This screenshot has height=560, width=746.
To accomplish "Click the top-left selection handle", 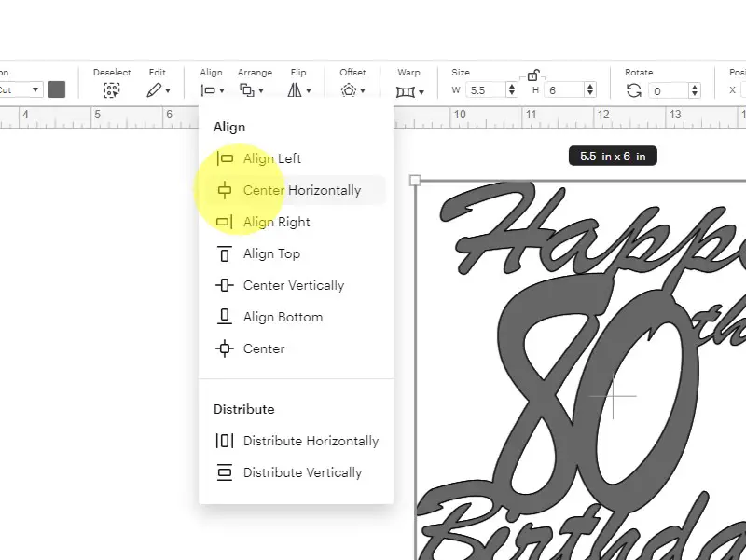I will 415,180.
